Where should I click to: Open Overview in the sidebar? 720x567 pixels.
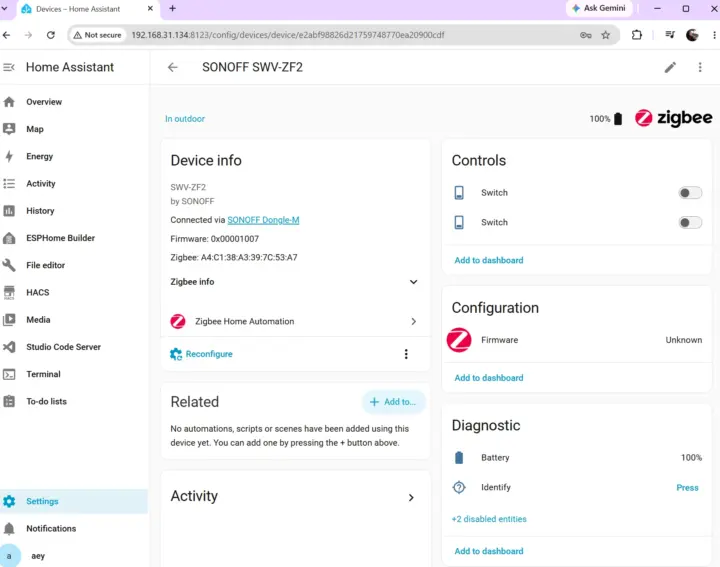[x=74, y=102]
